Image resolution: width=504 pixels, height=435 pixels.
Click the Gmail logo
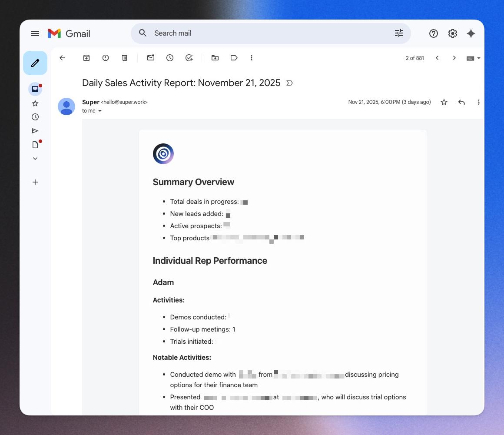click(x=69, y=33)
